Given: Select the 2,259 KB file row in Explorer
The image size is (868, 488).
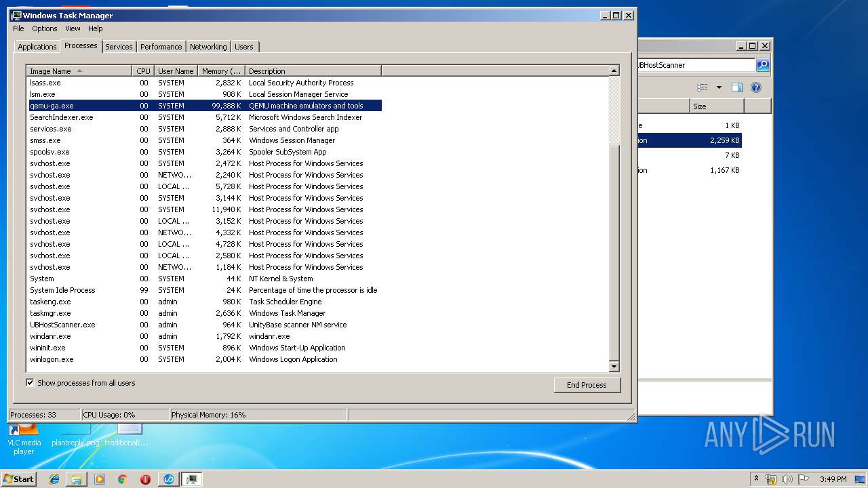Looking at the screenshot, I should 689,140.
